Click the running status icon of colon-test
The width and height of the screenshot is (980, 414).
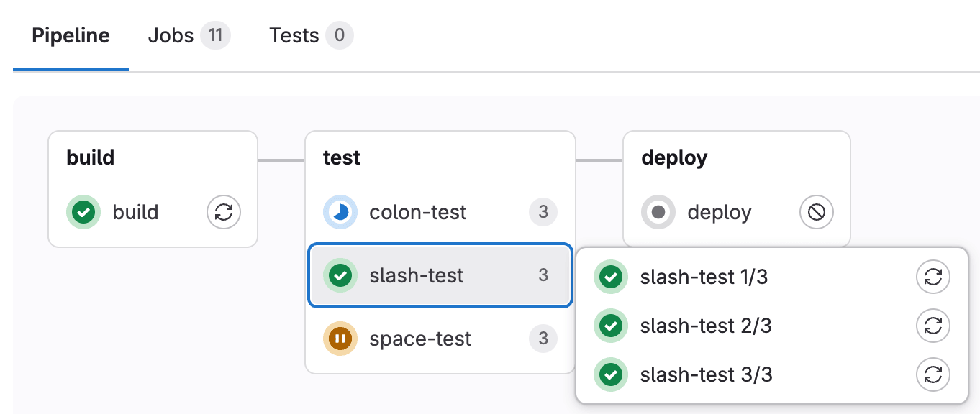coord(340,212)
